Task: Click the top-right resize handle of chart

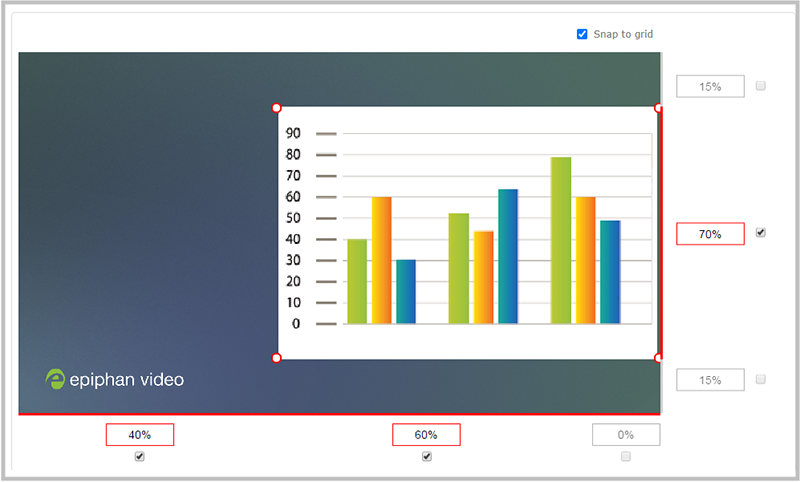Action: click(658, 108)
